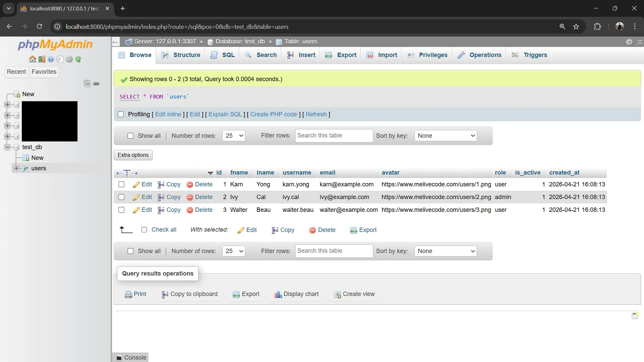Open the Explain SQL link

click(225, 114)
